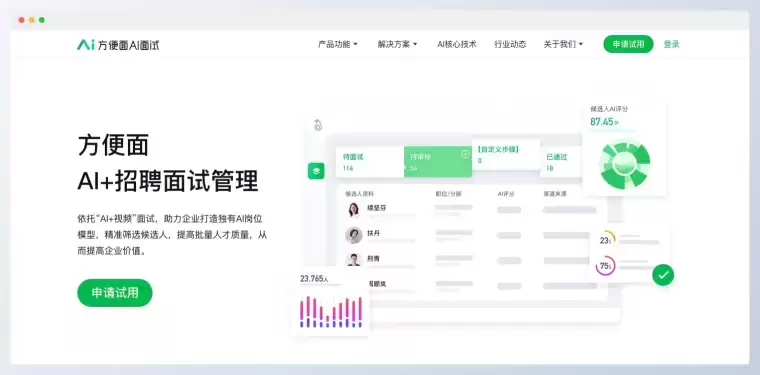Click the pear-shaped logo icon in illustration
This screenshot has width=760, height=375.
pos(318,125)
